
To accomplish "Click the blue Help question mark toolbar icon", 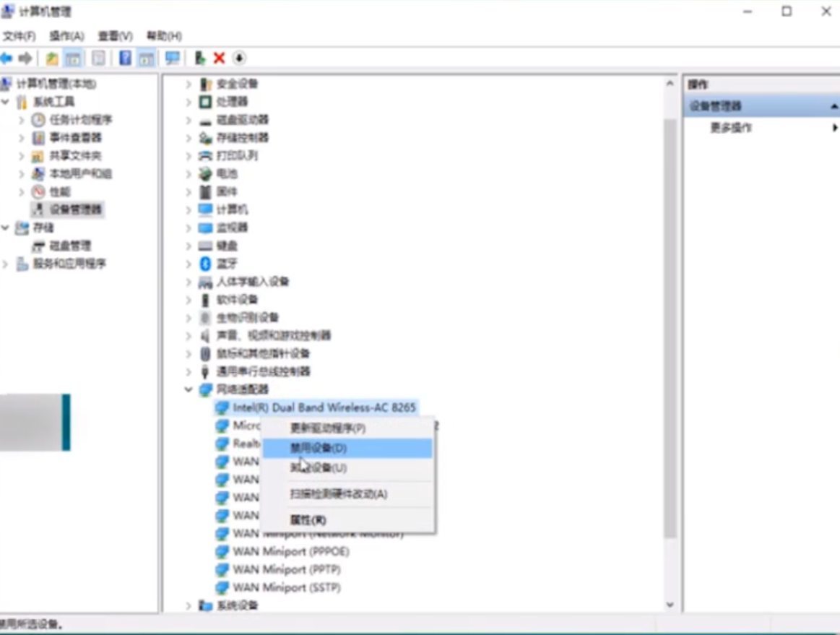I will pos(126,58).
